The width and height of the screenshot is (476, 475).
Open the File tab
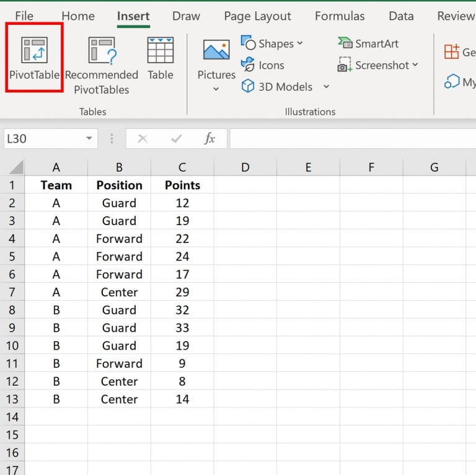24,16
